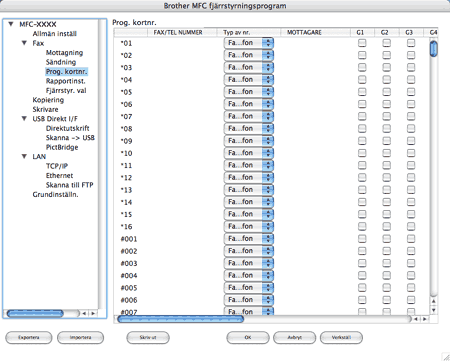The height and width of the screenshot is (361, 450).
Task: Click the fax number field for *02
Action: tap(182, 55)
